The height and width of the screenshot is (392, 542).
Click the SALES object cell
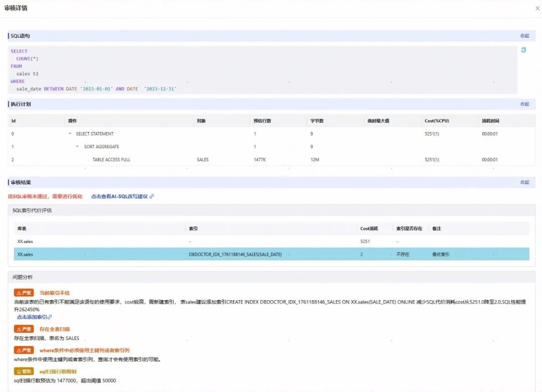(x=203, y=159)
